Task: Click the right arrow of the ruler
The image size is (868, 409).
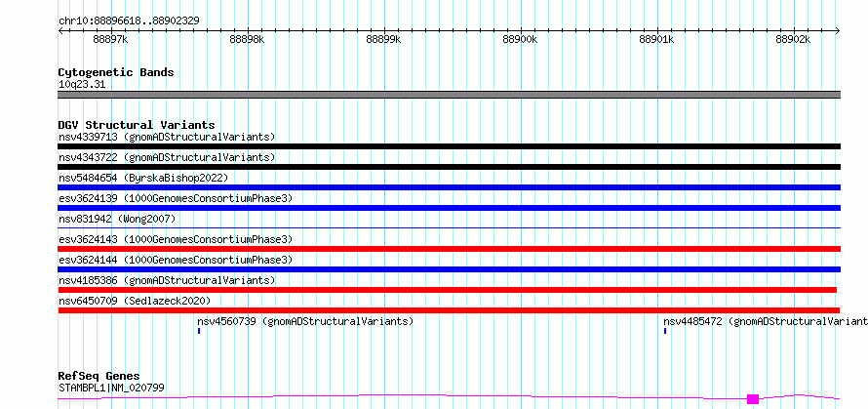Action: coord(838,30)
